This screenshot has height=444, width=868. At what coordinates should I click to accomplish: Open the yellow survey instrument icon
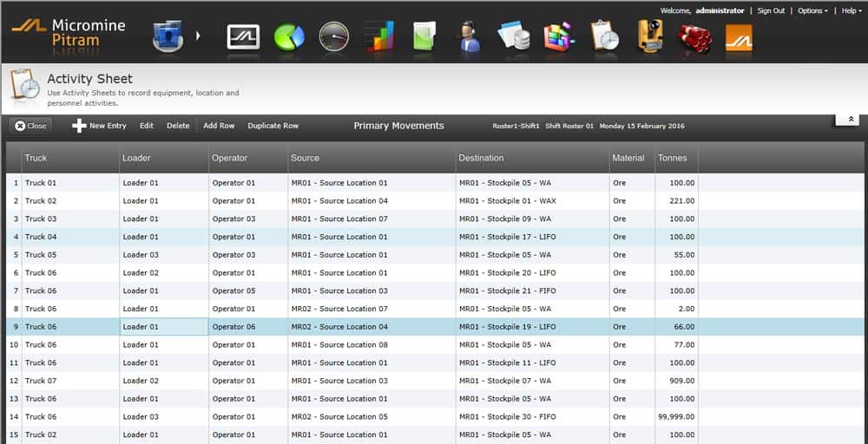pos(650,36)
